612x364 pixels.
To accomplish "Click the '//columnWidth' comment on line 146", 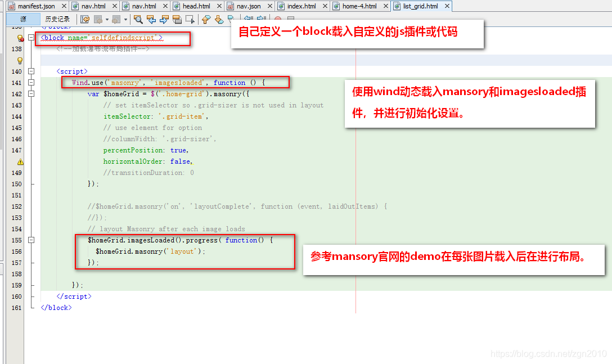I will point(160,139).
